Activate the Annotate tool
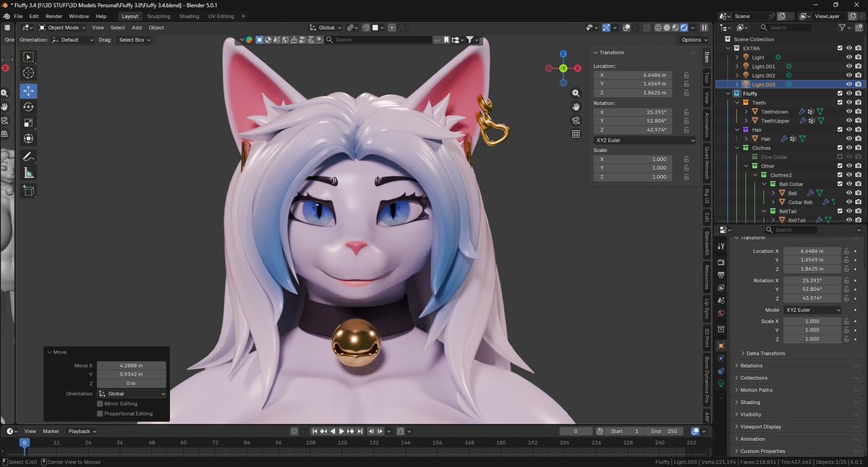Image resolution: width=868 pixels, height=467 pixels. point(28,155)
